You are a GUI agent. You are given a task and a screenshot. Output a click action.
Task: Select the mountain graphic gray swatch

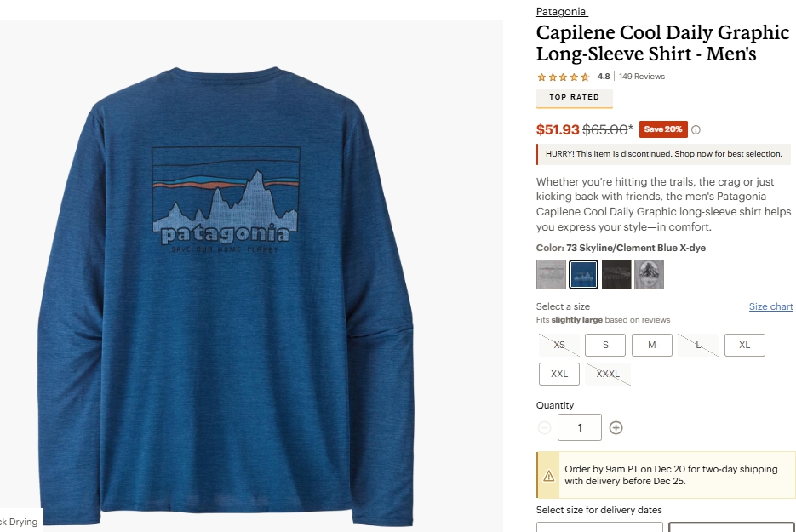coord(649,275)
